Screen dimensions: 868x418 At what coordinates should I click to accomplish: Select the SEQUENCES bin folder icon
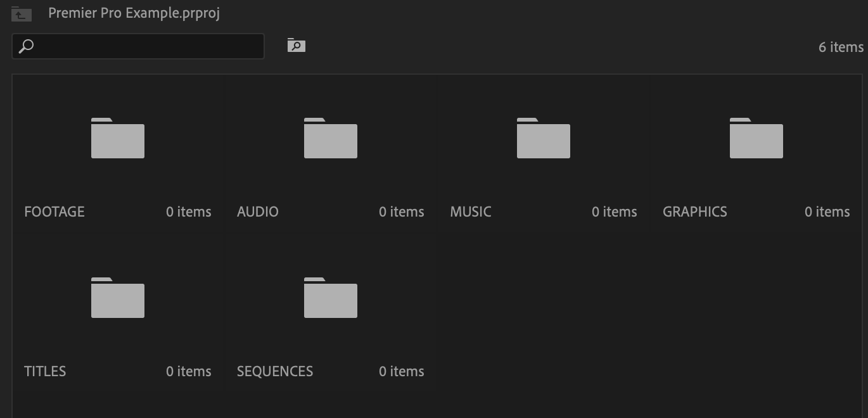(330, 299)
